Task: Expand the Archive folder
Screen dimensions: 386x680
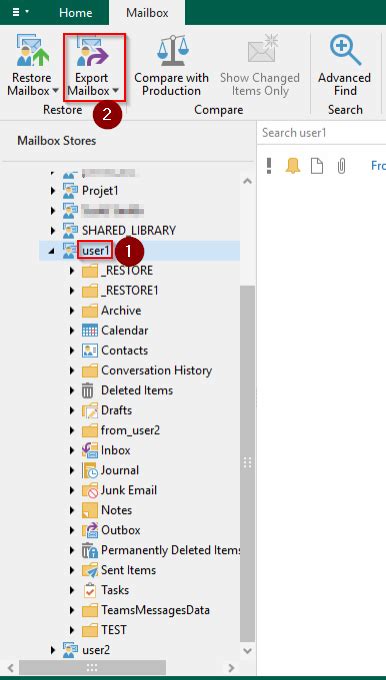Action: 72,311
